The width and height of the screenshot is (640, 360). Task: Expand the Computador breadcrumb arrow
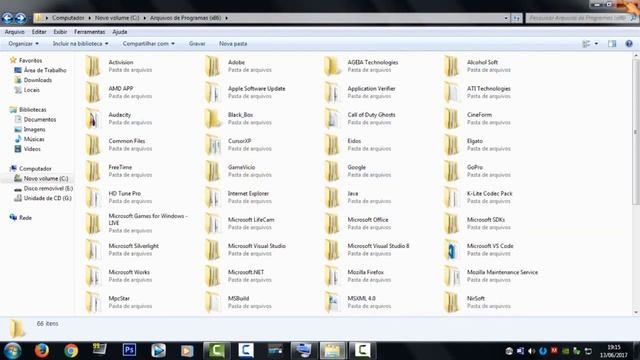coord(90,18)
